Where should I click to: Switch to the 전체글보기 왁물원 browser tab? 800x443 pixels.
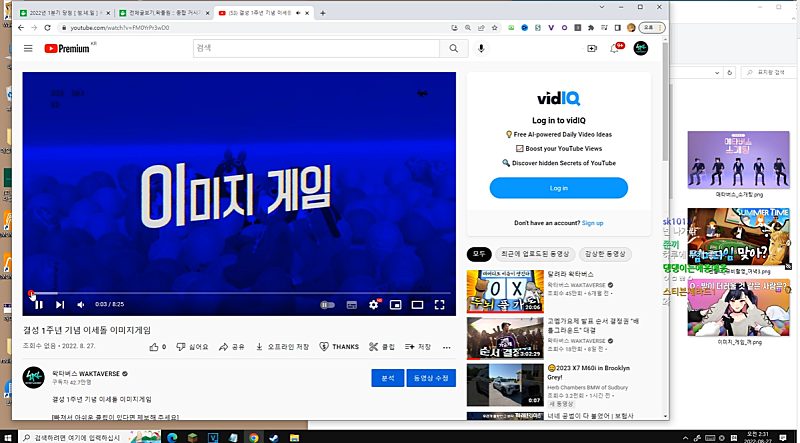pyautogui.click(x=164, y=13)
